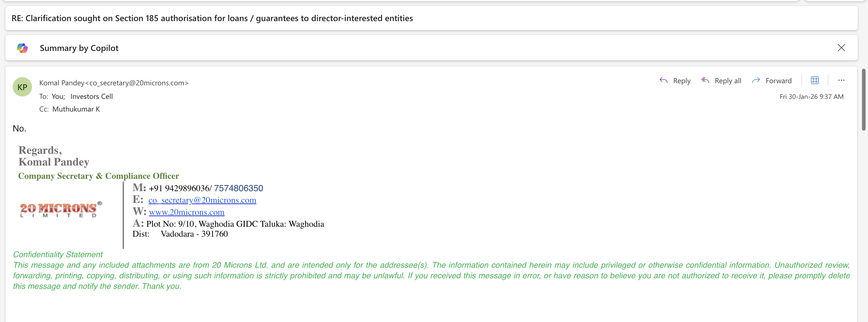
Task: Click the Investors Cell recipient
Action: pos(92,96)
